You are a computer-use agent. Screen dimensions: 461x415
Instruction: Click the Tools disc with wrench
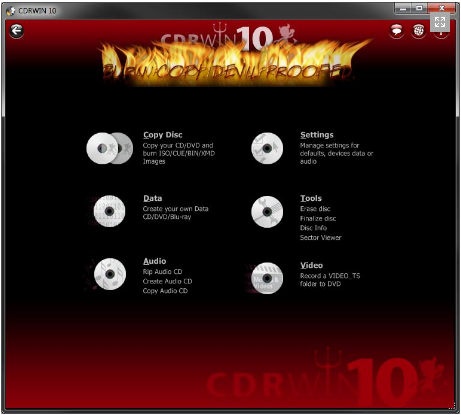267,212
